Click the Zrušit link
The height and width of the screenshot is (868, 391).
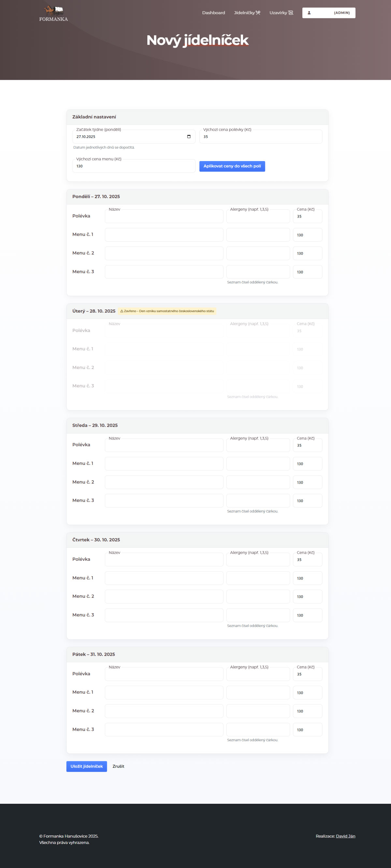click(x=118, y=766)
